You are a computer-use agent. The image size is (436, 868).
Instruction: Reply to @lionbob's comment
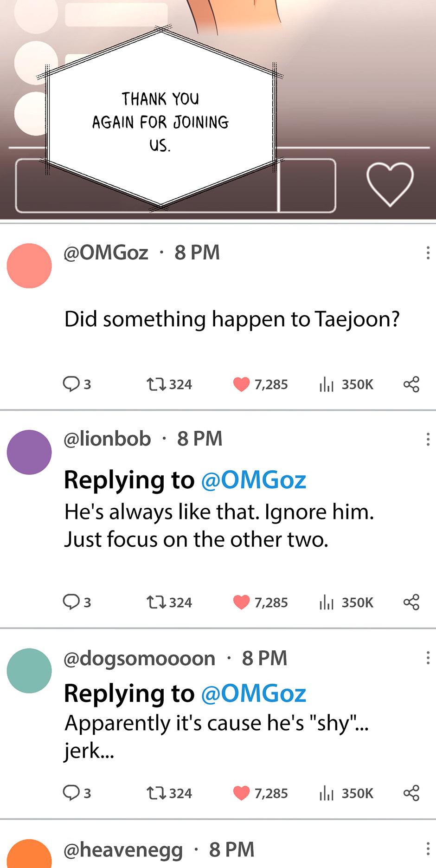(72, 602)
